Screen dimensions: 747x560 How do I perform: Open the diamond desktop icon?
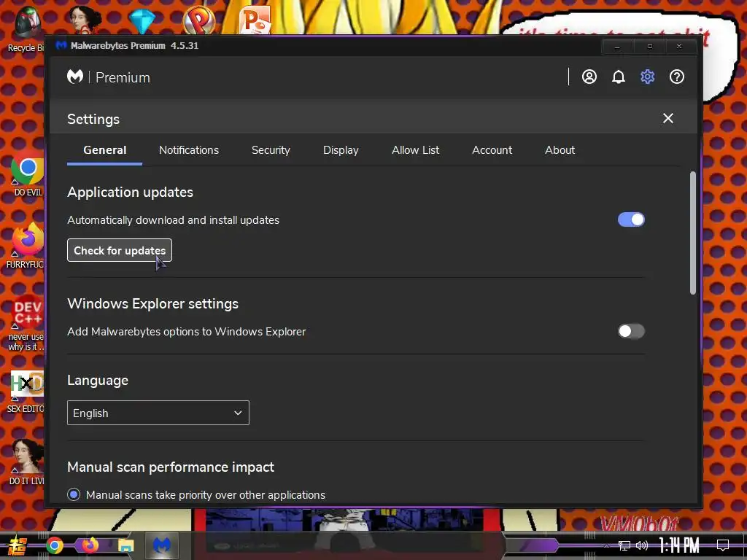[142, 20]
